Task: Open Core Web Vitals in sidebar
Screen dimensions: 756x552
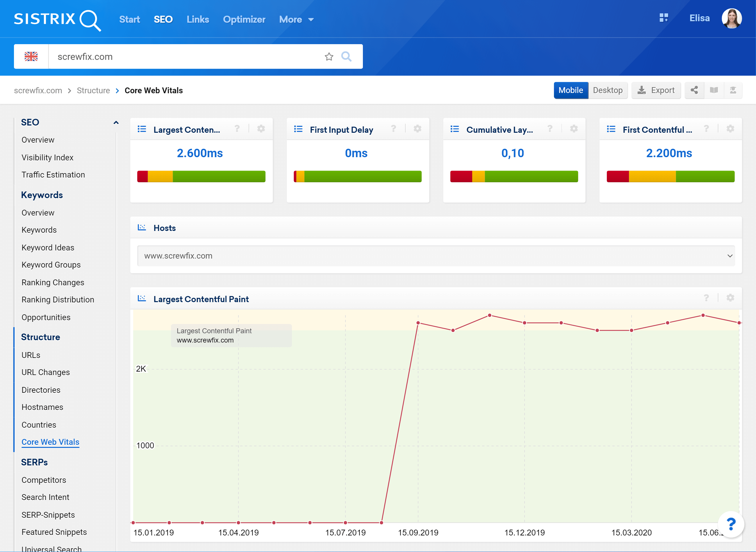Action: (x=51, y=442)
